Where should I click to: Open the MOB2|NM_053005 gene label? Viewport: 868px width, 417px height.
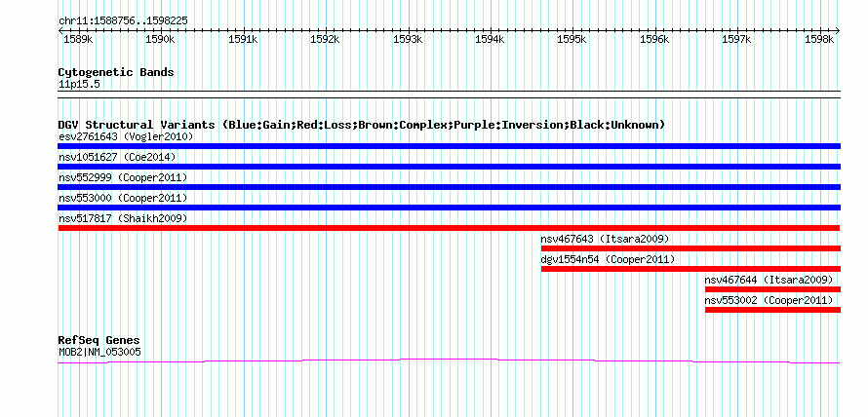[99, 351]
